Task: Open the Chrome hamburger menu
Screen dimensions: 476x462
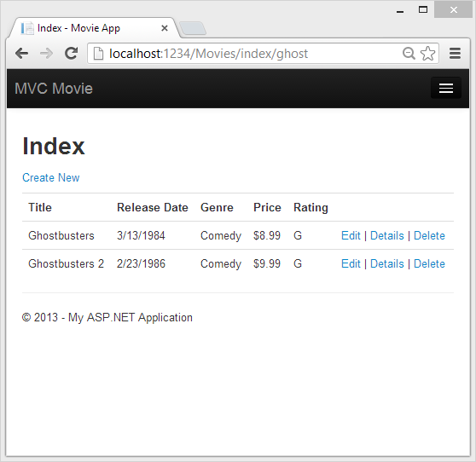Action: (x=455, y=54)
